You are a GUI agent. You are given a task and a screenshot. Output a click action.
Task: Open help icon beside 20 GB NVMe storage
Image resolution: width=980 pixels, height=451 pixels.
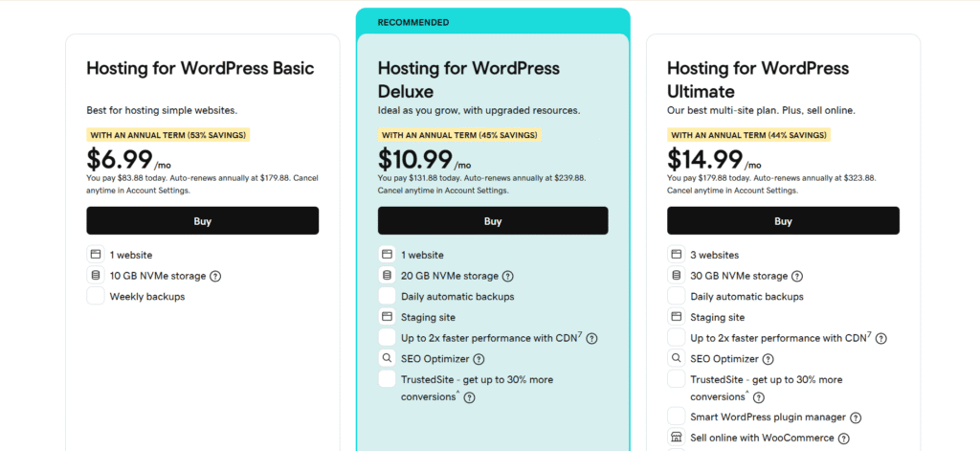pyautogui.click(x=507, y=277)
